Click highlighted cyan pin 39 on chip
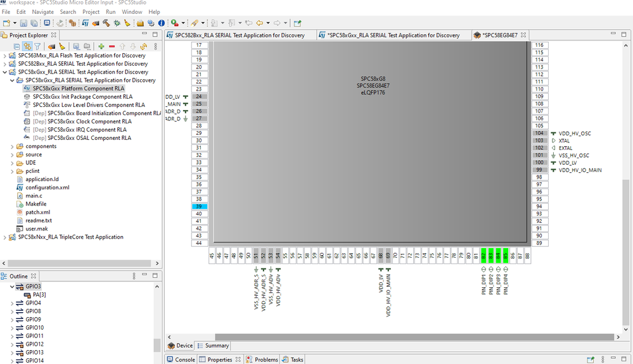633x364 pixels. click(200, 206)
